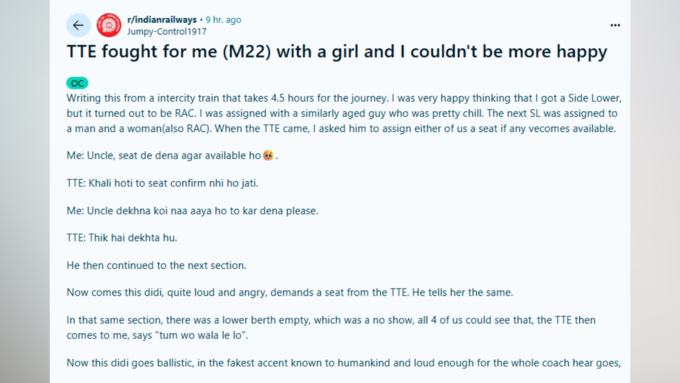The width and height of the screenshot is (680, 383).
Task: Click the post title about TTE fight
Action: click(x=337, y=52)
